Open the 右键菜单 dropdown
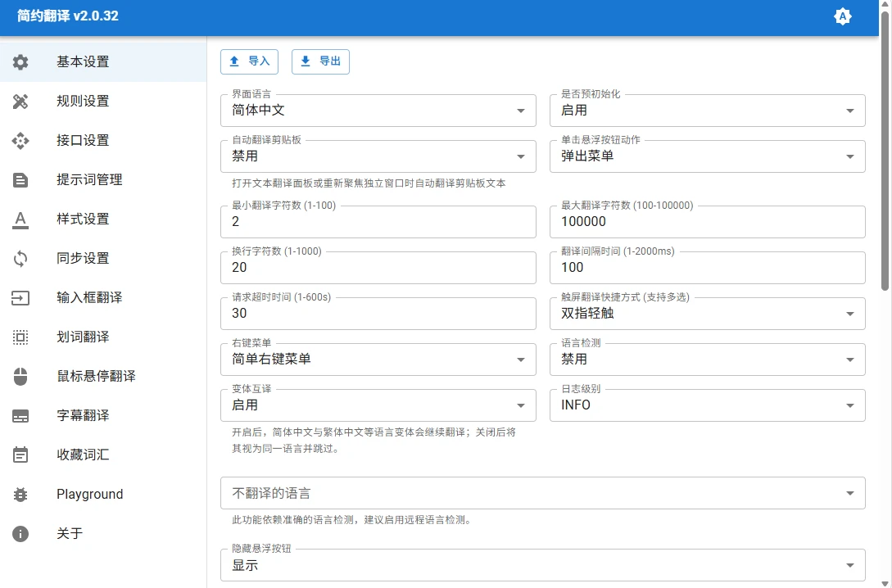The width and height of the screenshot is (892, 588). (x=378, y=360)
